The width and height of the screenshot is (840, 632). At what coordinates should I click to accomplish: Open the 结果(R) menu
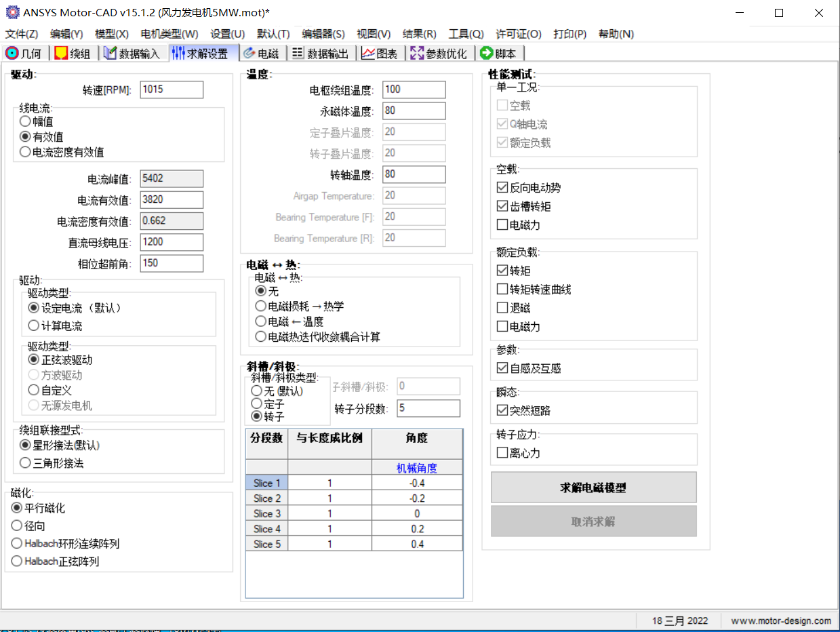pyautogui.click(x=420, y=34)
